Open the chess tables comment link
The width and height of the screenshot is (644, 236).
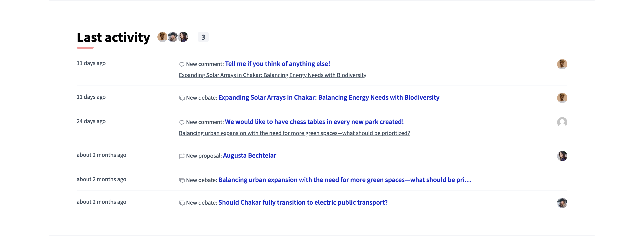pyautogui.click(x=314, y=122)
